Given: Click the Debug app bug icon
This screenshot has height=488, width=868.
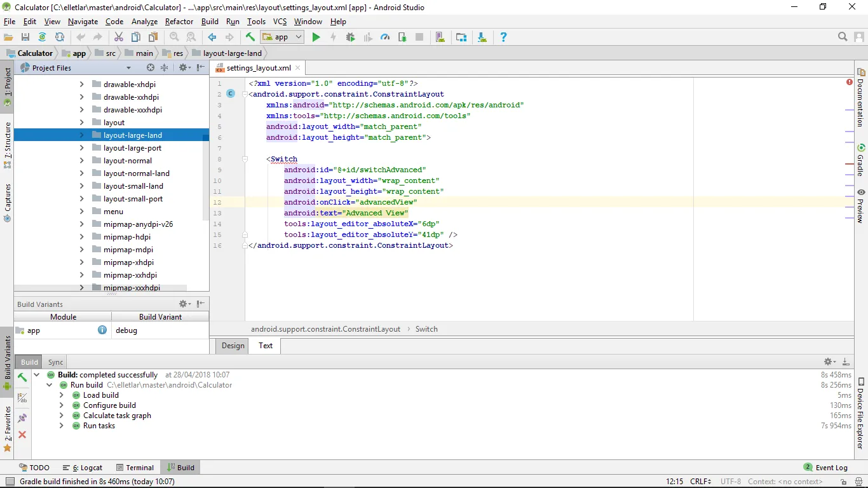Looking at the screenshot, I should click(350, 37).
